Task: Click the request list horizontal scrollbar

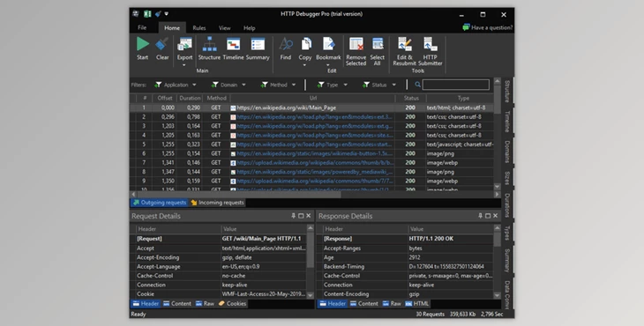Action: pyautogui.click(x=237, y=194)
